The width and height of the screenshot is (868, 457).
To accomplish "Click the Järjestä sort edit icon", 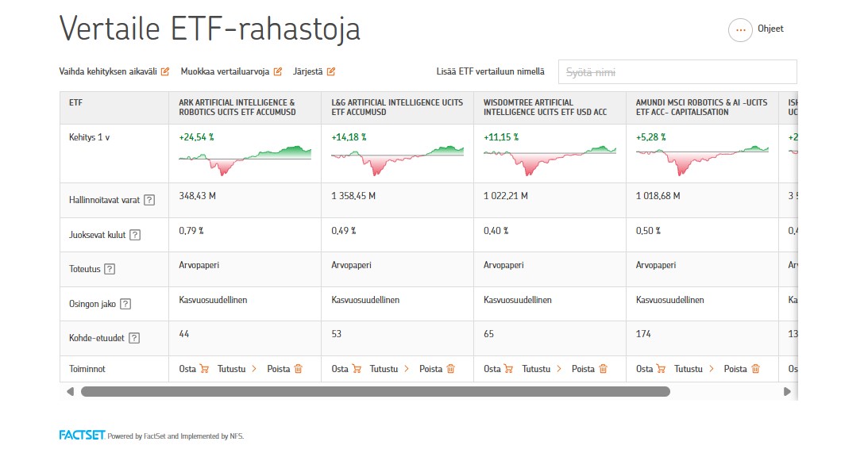I will click(330, 71).
